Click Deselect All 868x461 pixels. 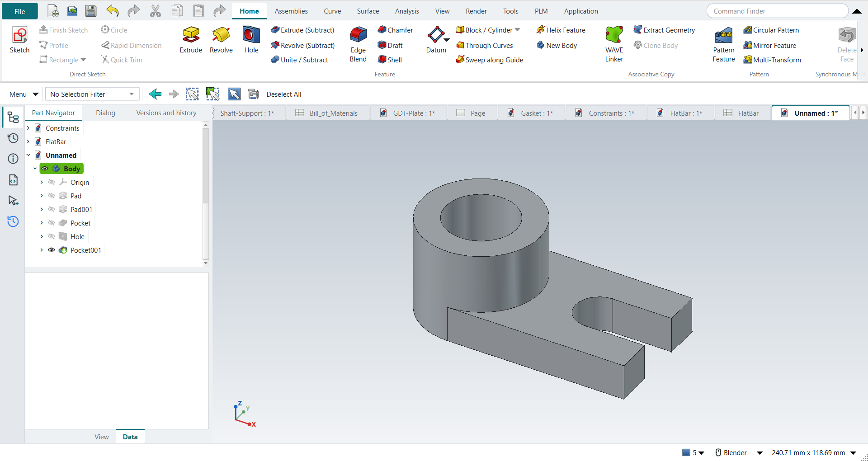[x=284, y=94]
